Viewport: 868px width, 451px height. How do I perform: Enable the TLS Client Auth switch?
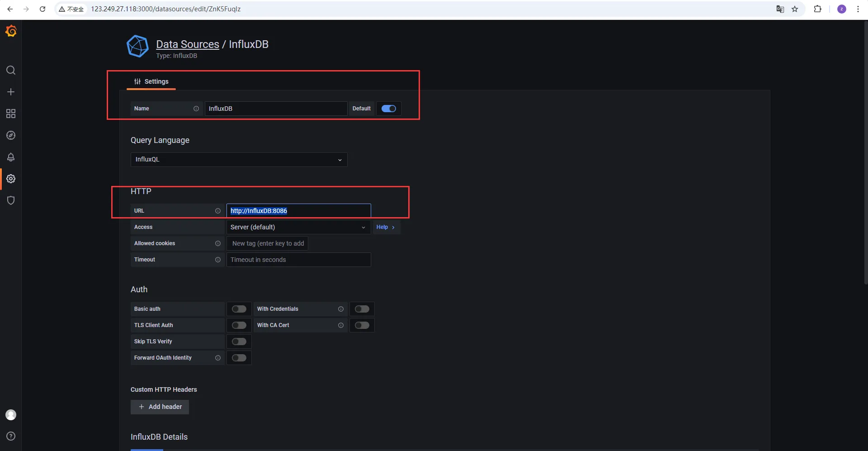tap(239, 325)
